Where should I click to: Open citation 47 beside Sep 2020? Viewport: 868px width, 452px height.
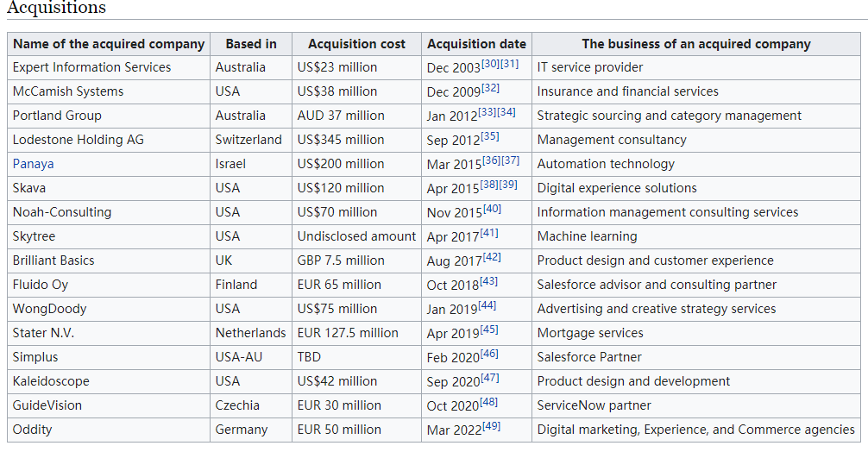coord(490,378)
